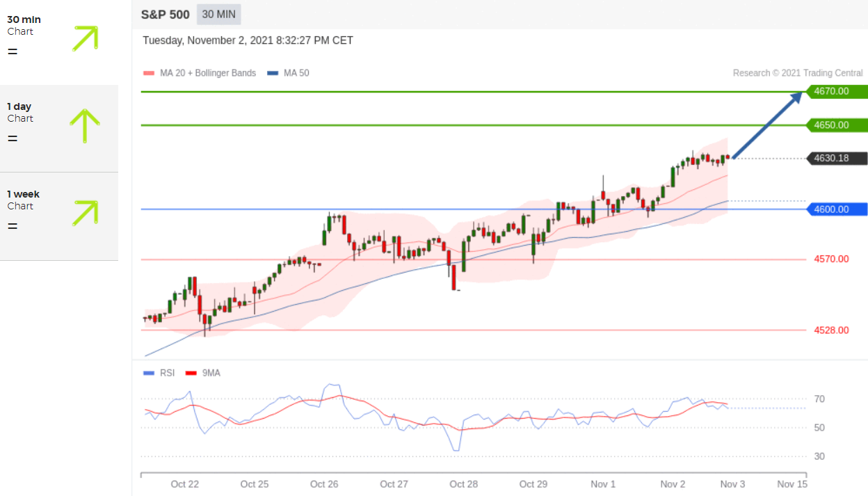Screen dimensions: 868x496
Task: Click the 4650.00 resistance price tag
Action: (x=836, y=125)
